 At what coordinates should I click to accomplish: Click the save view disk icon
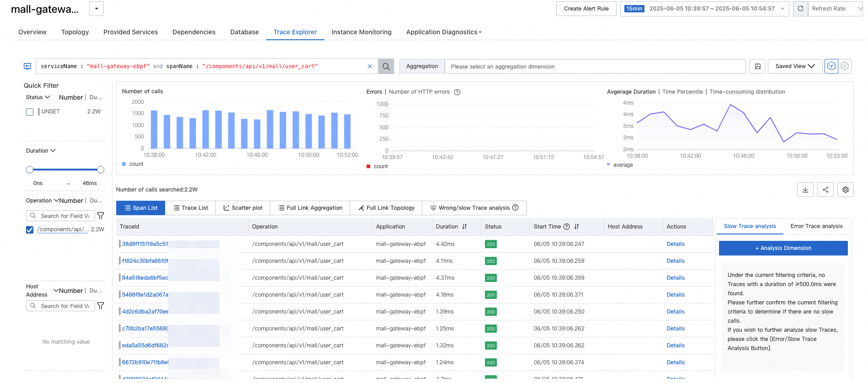coord(757,67)
